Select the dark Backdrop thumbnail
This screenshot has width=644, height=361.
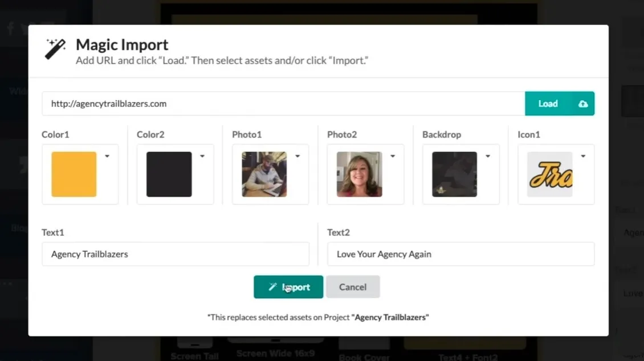tap(455, 174)
